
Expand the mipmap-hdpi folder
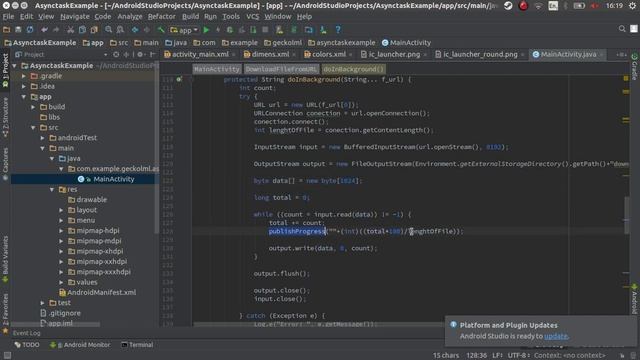click(62, 231)
